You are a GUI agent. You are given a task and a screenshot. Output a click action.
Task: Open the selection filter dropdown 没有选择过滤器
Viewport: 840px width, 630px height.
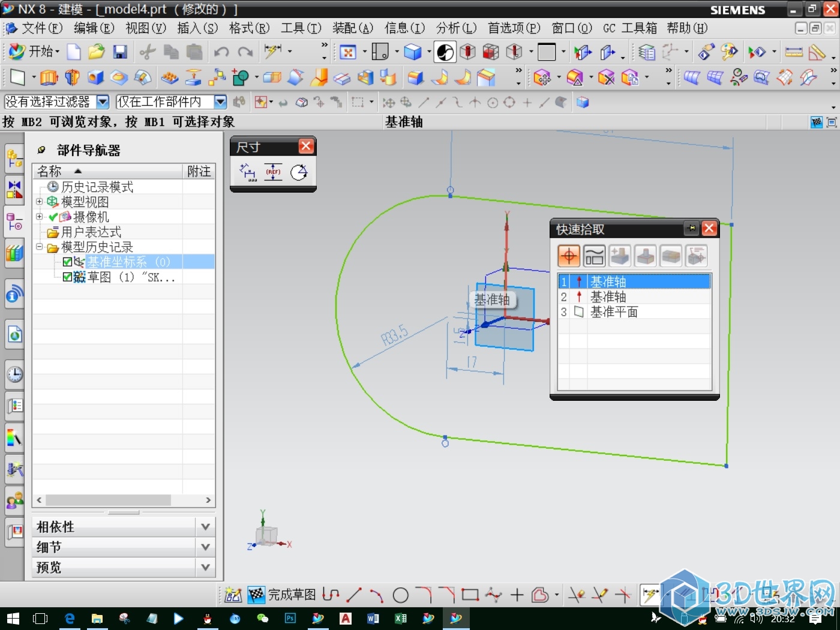click(x=103, y=102)
